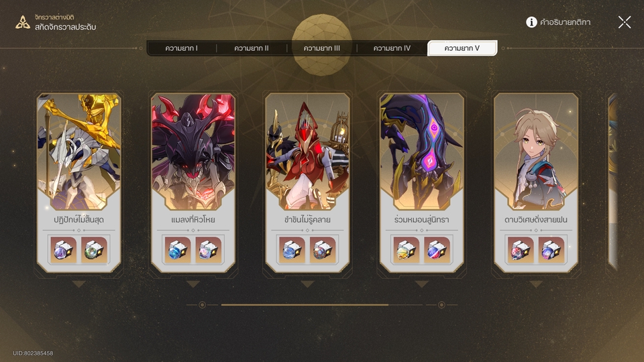Select second relic box under ร่วมหมอนสู่นิทรา
Image resolution: width=644 pixels, height=362 pixels.
click(x=437, y=249)
